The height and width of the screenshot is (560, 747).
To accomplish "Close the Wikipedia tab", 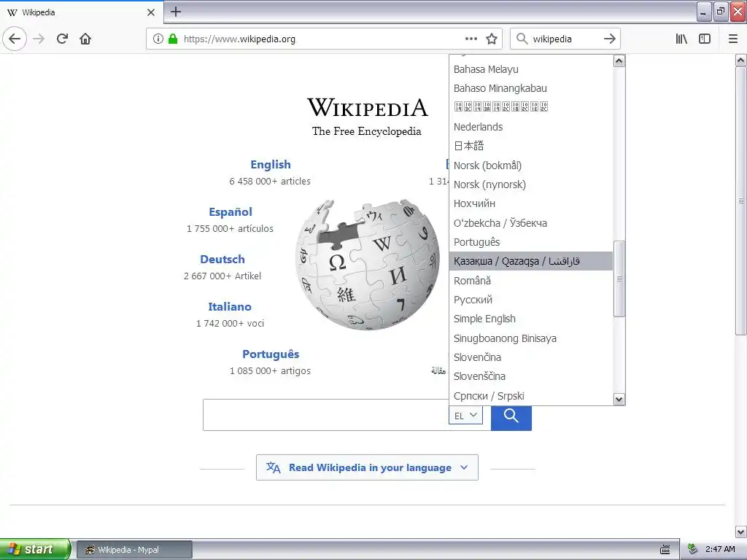I will 150,12.
